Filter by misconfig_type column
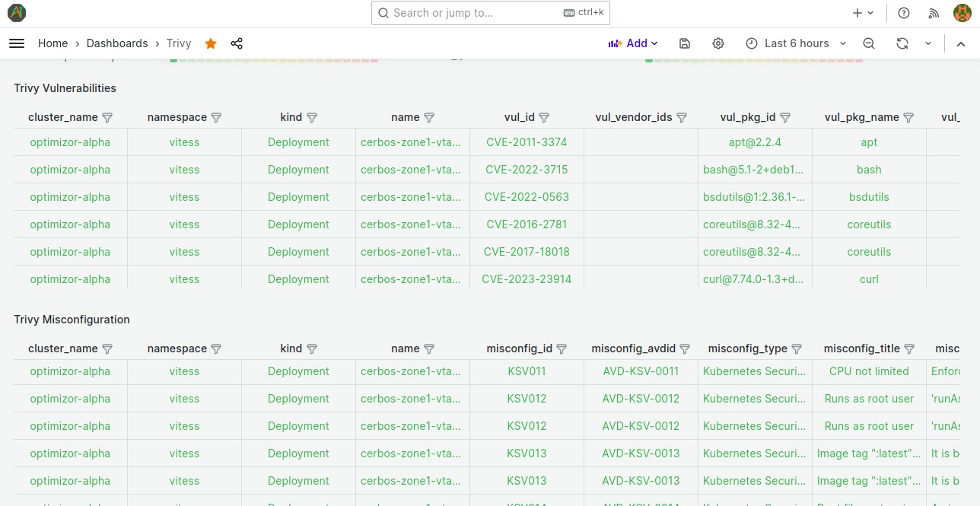 [x=797, y=349]
